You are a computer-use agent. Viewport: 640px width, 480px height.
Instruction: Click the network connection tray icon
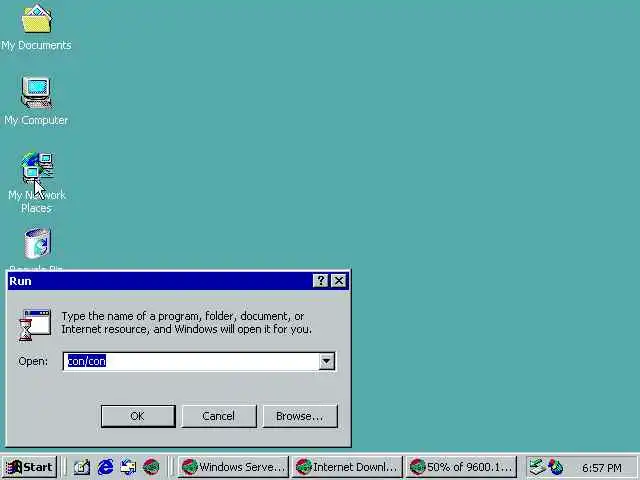point(537,467)
